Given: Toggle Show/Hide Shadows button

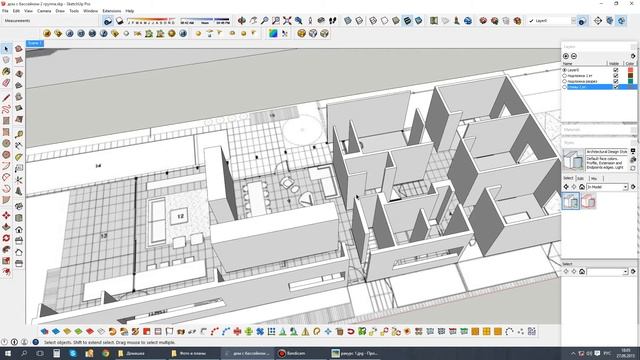Looking at the screenshot, I should pyautogui.click(x=108, y=20).
